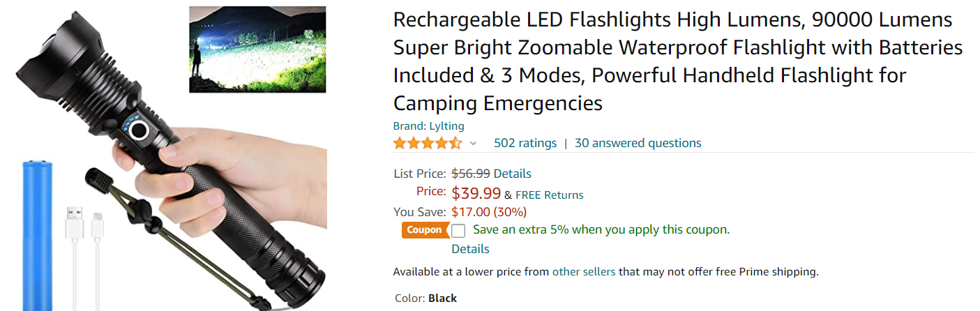
Task: Go to 30 answered questions
Action: (638, 143)
